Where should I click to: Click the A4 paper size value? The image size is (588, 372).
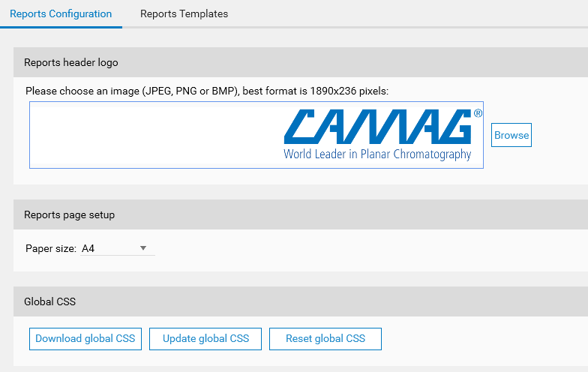(x=88, y=248)
